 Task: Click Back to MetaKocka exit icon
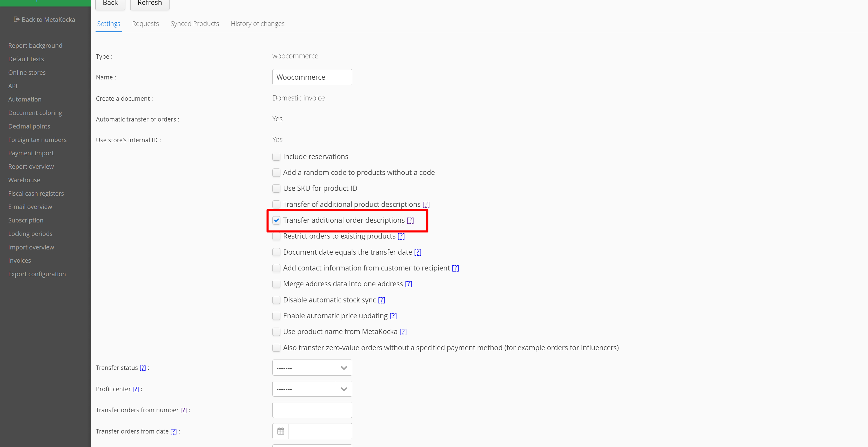tap(17, 19)
